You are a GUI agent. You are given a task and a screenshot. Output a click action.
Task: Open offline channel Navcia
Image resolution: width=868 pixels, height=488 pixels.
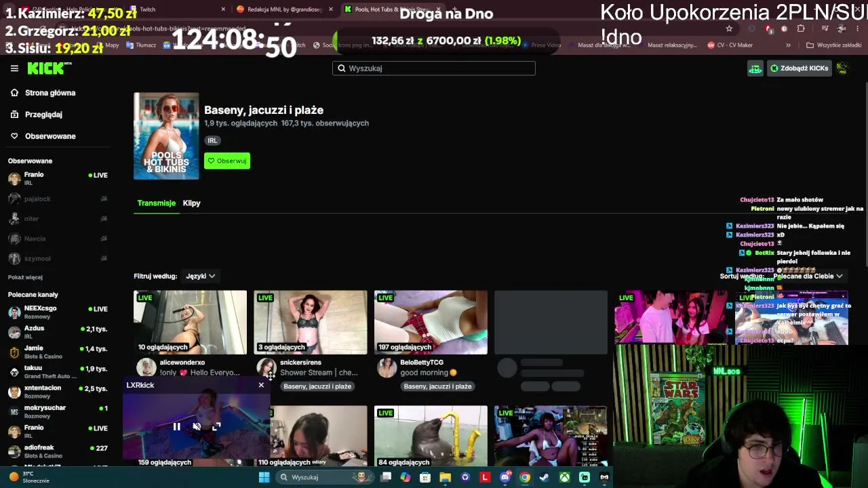[x=58, y=239]
